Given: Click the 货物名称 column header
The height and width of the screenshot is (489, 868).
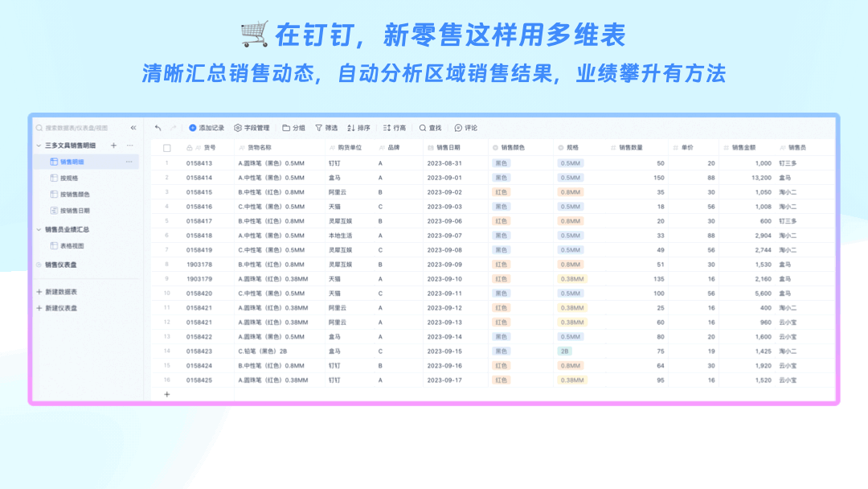Looking at the screenshot, I should [x=280, y=148].
